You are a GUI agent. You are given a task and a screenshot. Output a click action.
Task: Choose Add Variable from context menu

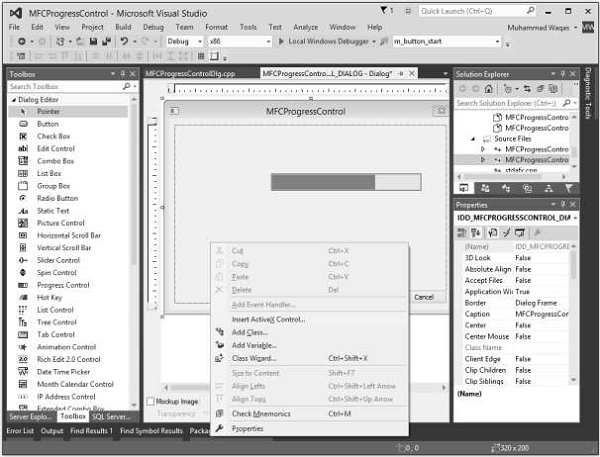pyautogui.click(x=253, y=345)
